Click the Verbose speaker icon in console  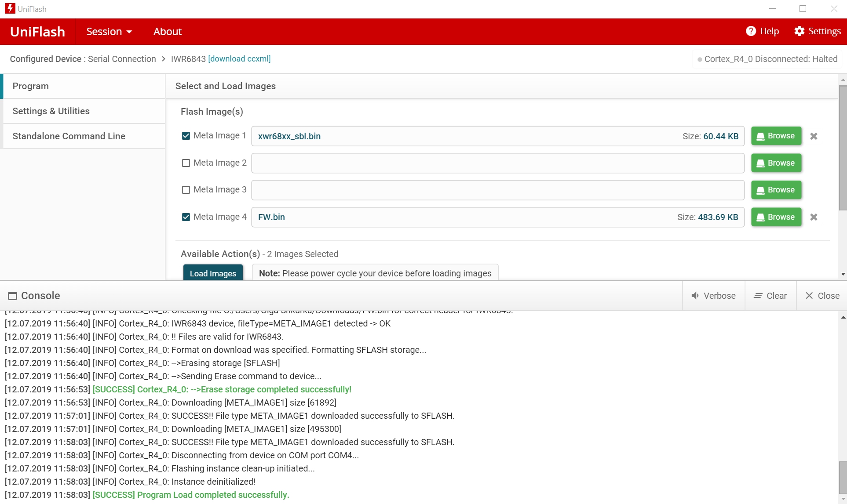696,295
